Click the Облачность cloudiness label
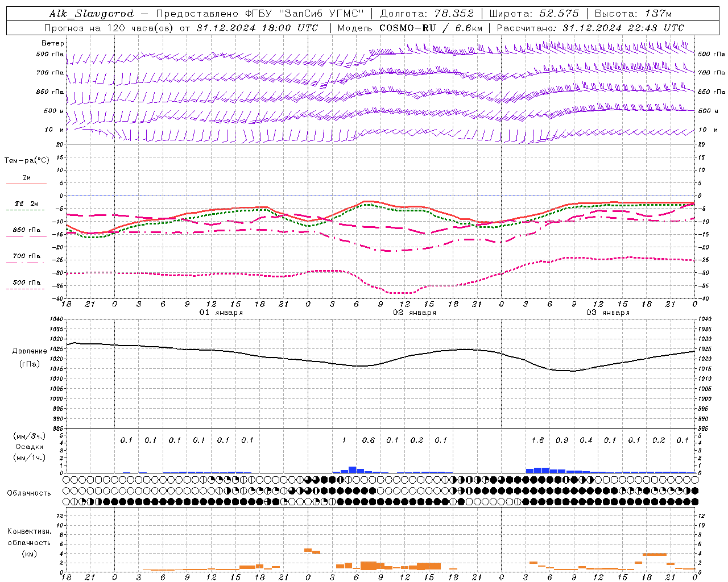This screenshot has height=582, width=728. click(x=29, y=493)
